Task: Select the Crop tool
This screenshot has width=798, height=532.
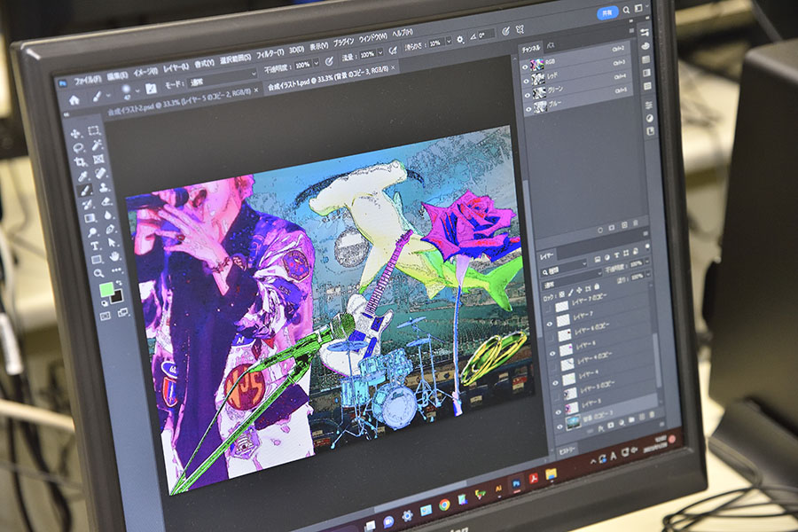Action: pyautogui.click(x=81, y=162)
